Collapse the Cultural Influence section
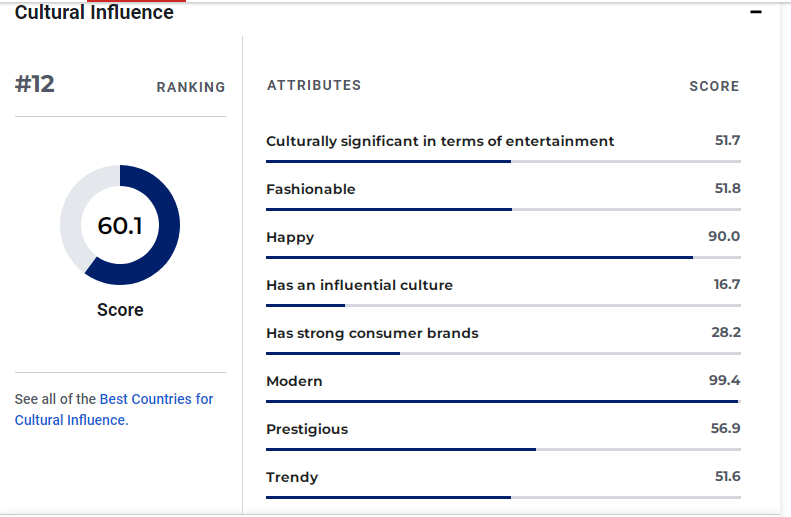The image size is (791, 517). (756, 12)
